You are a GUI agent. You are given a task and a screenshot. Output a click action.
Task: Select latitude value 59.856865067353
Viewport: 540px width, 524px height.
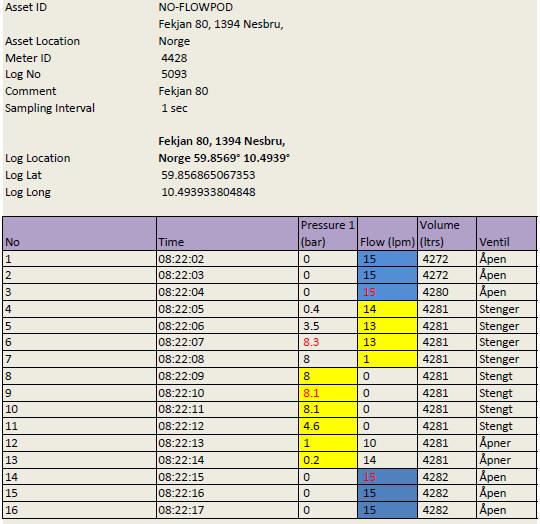tap(208, 175)
